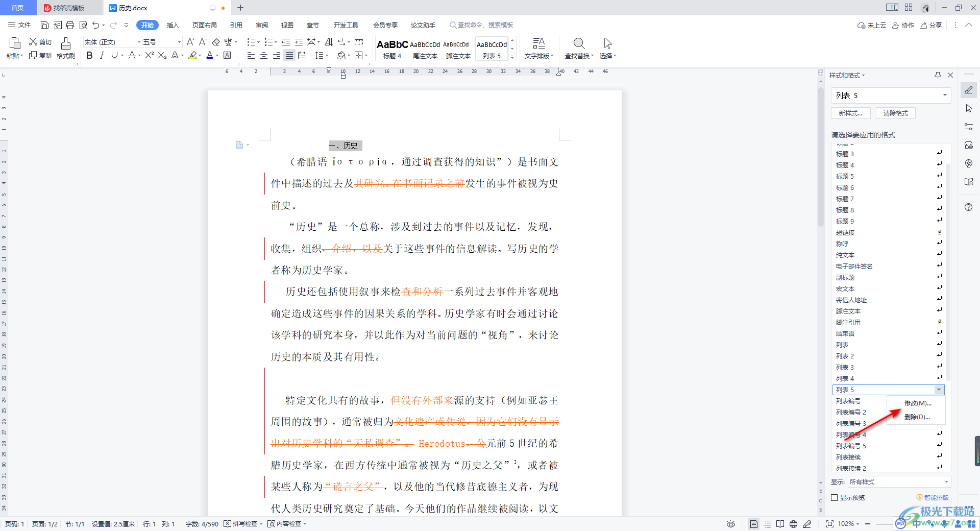980x531 pixels.
Task: Toggle 拼写检查 in status bar
Action: [243, 524]
